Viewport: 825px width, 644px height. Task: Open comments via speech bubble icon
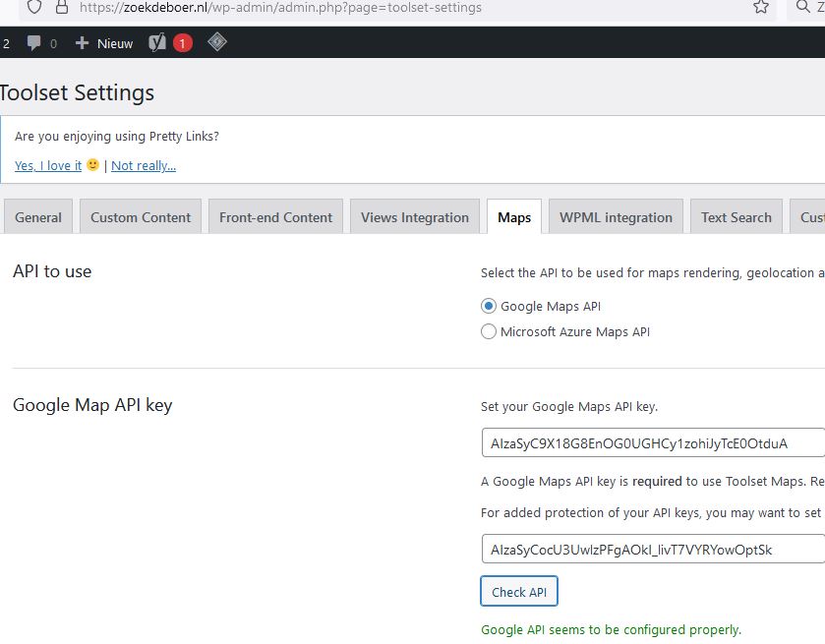pyautogui.click(x=33, y=42)
